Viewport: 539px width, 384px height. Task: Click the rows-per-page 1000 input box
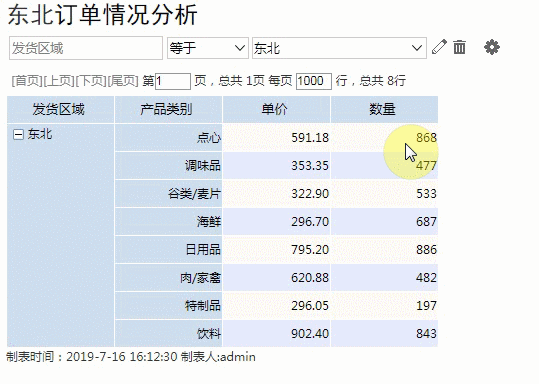[x=314, y=81]
